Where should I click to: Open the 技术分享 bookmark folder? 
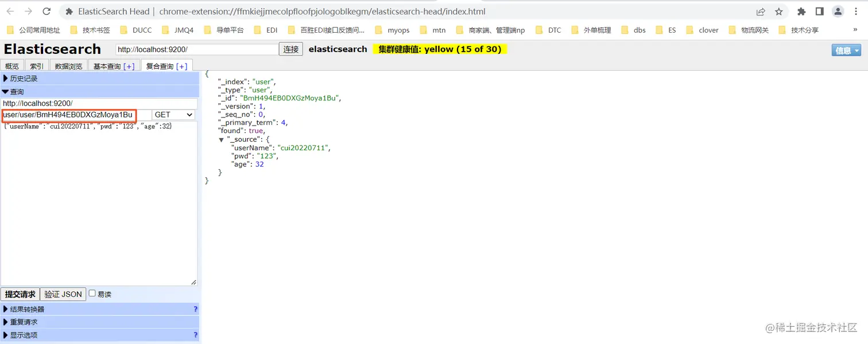[799, 30]
